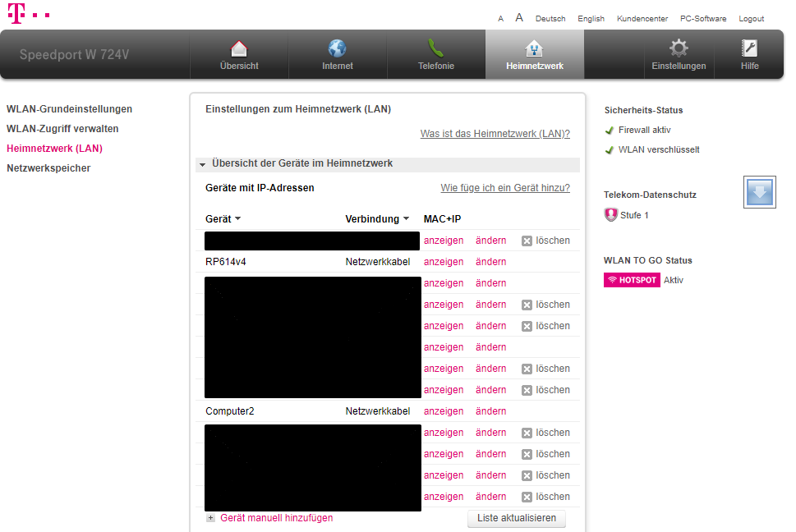
Task: Select the Heimnetzwerk tab
Action: pyautogui.click(x=535, y=54)
